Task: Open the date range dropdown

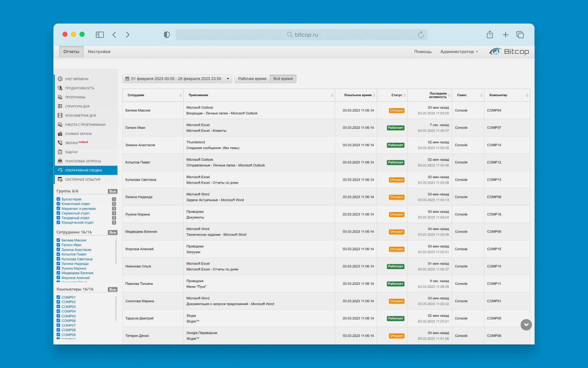Action: coord(177,79)
